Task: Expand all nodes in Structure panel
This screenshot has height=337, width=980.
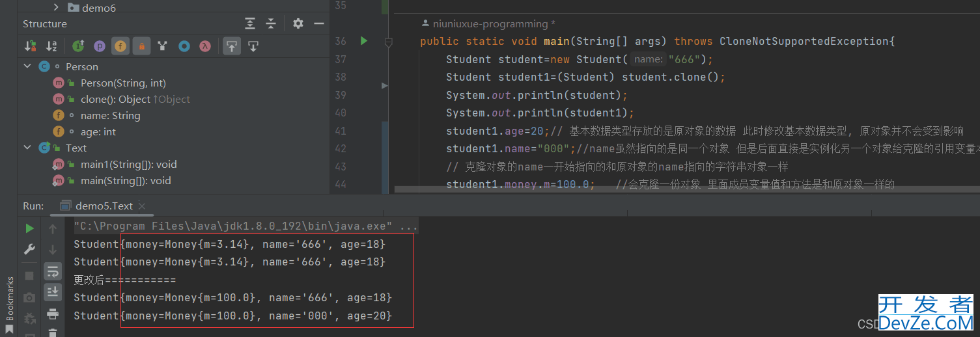Action: (x=250, y=23)
